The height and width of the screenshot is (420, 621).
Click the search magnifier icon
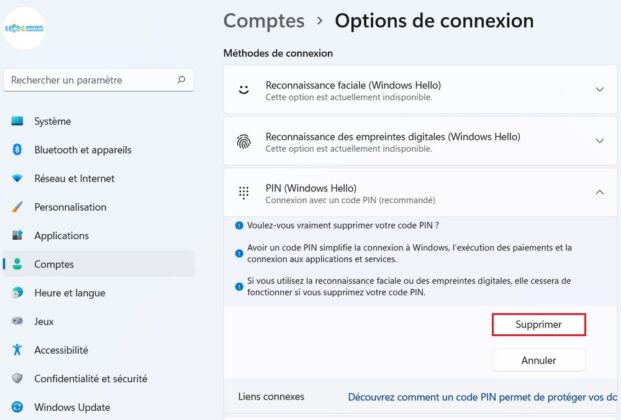(x=181, y=80)
